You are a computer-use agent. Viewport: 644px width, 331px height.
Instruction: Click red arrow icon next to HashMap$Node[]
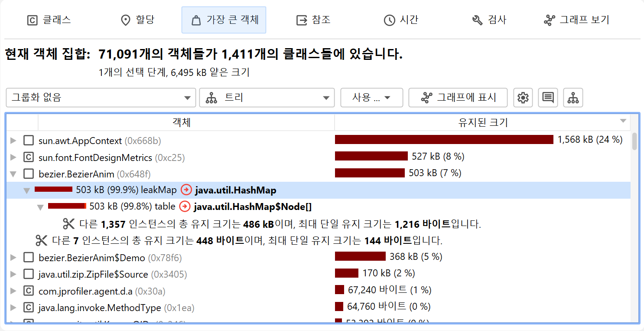coord(185,207)
